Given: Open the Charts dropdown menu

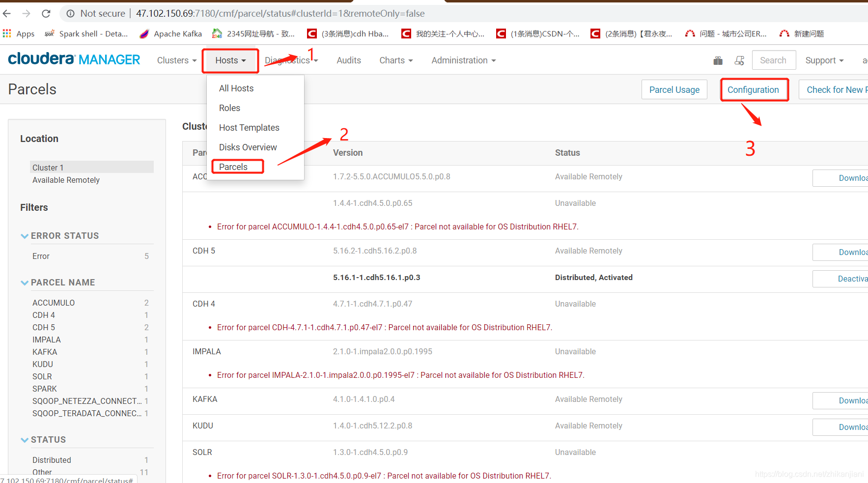Looking at the screenshot, I should point(396,60).
